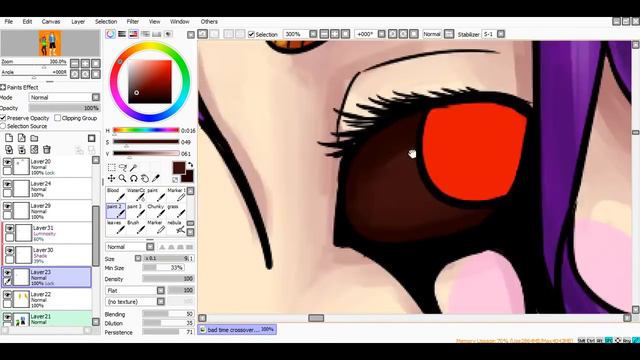Open the layer Mode Normal dropdown
Image resolution: width=640 pixels, height=360 pixels.
[x=64, y=98]
